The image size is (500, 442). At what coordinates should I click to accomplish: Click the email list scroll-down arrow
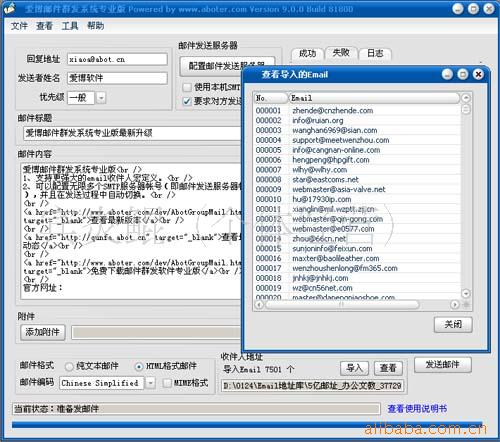tap(466, 294)
